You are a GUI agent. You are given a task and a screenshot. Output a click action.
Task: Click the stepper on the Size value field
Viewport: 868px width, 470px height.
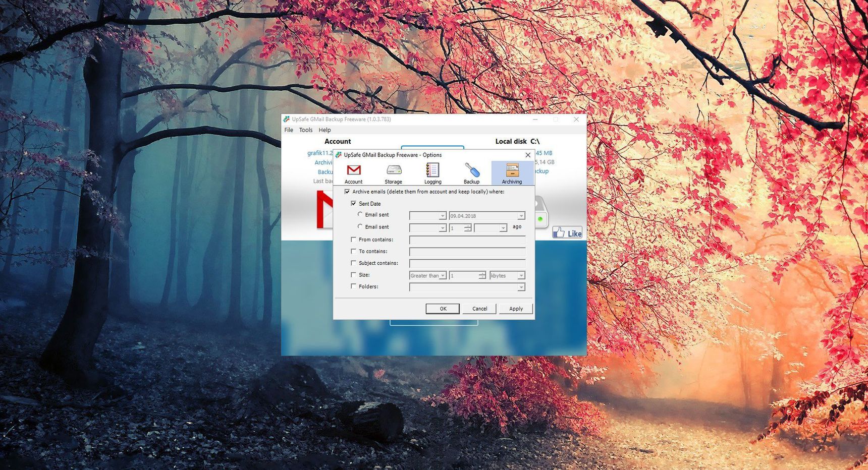pyautogui.click(x=482, y=275)
